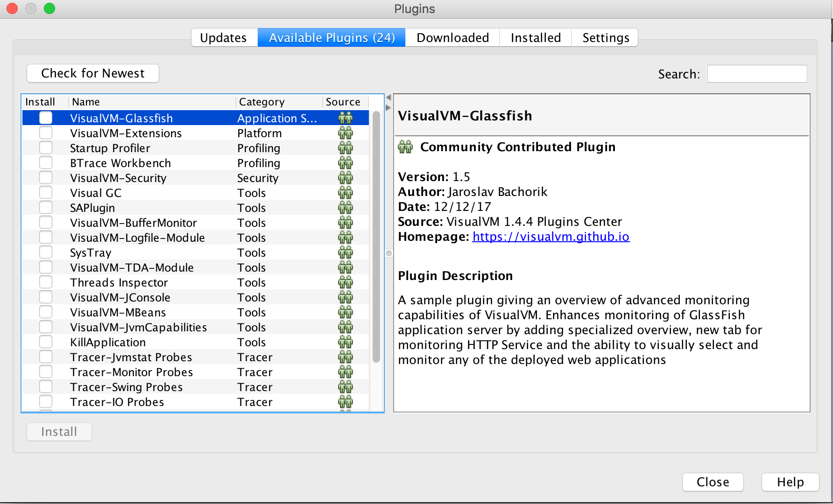
Task: Go to the Installed tab
Action: pos(536,37)
